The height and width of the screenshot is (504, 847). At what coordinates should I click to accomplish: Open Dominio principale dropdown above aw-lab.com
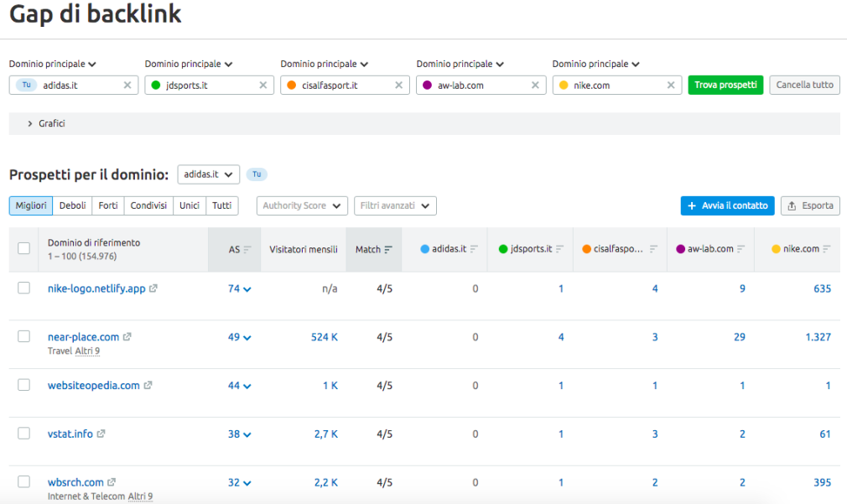coord(460,64)
